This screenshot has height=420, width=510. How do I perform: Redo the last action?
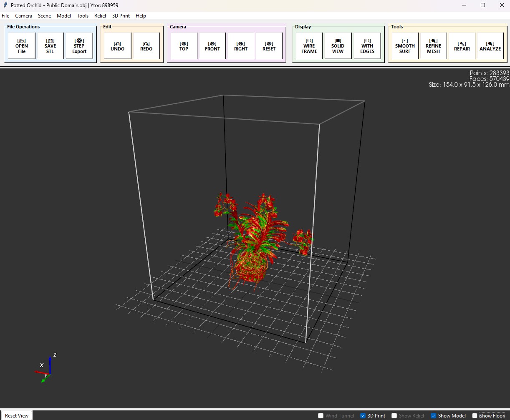pos(146,46)
